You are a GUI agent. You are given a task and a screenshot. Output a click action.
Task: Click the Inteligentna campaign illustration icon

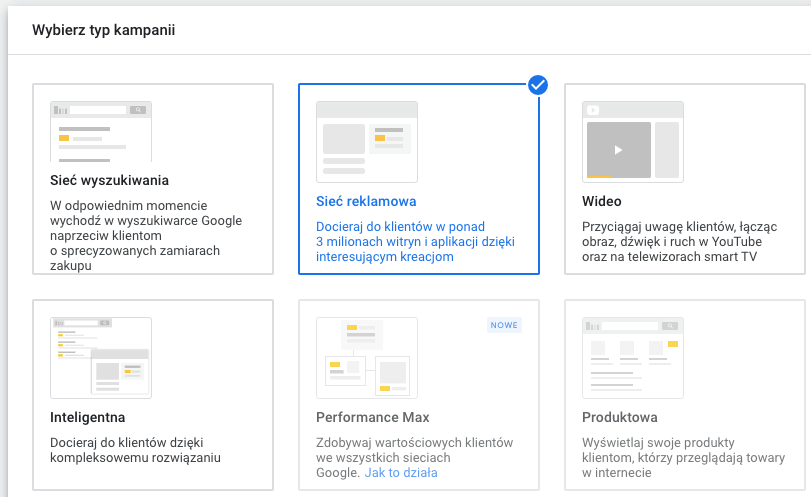pos(101,358)
